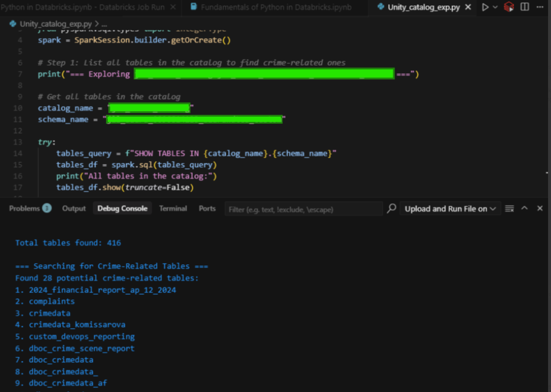Viewport: 551px width, 392px height.
Task: Click output row custom_devops_reporting
Action: (x=75, y=336)
